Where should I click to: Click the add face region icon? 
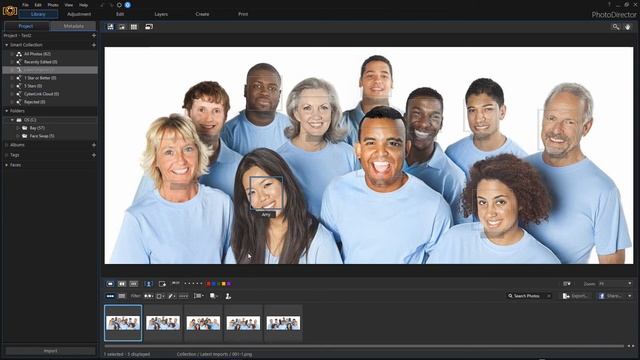(162, 284)
